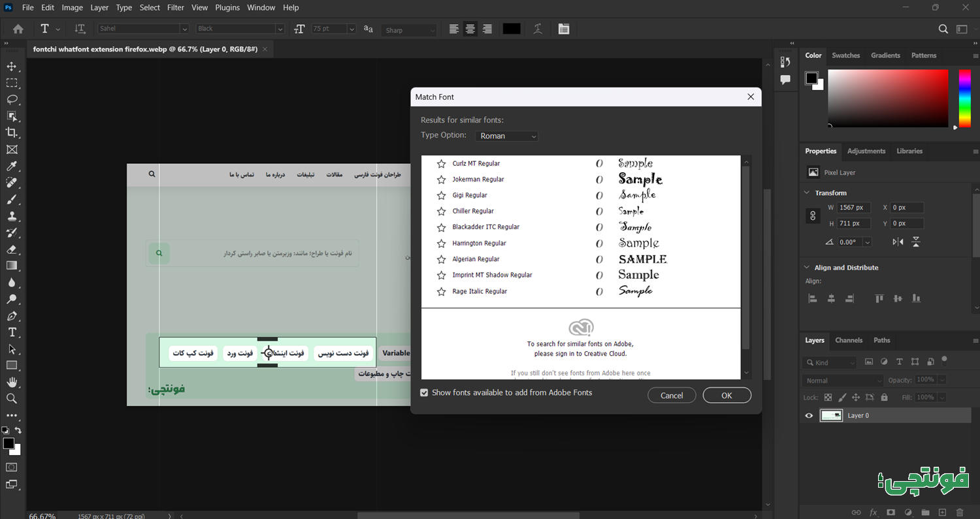Select the Rectangular Marquee tool

[x=12, y=83]
